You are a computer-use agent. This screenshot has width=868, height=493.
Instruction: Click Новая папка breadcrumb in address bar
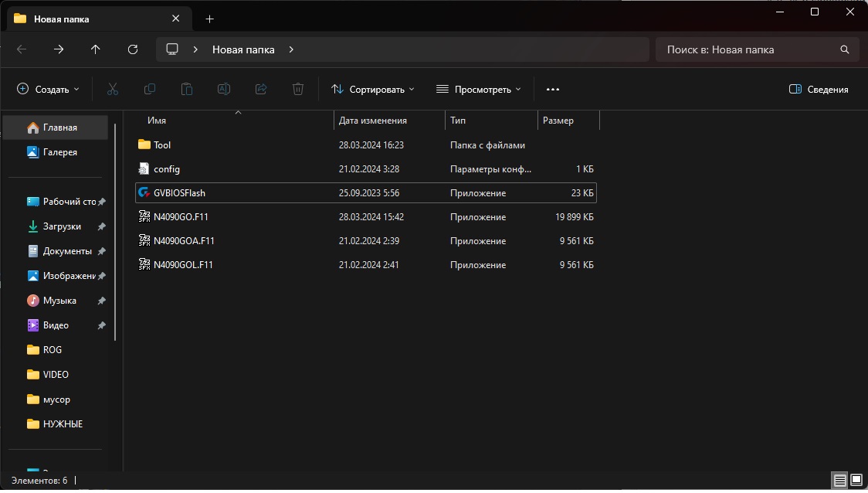coord(243,49)
